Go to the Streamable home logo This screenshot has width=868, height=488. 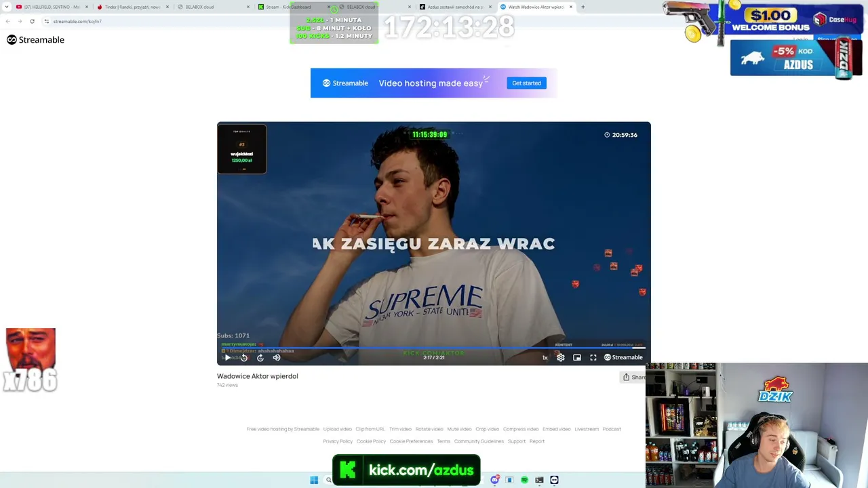[35, 40]
